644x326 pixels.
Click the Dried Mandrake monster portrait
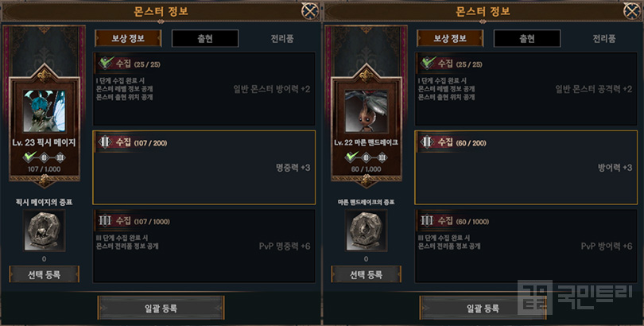click(366, 111)
